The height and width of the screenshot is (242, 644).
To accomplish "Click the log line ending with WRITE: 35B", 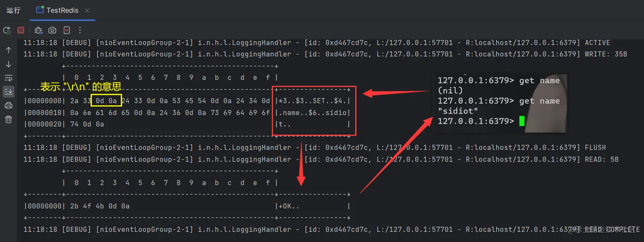I will click(325, 54).
